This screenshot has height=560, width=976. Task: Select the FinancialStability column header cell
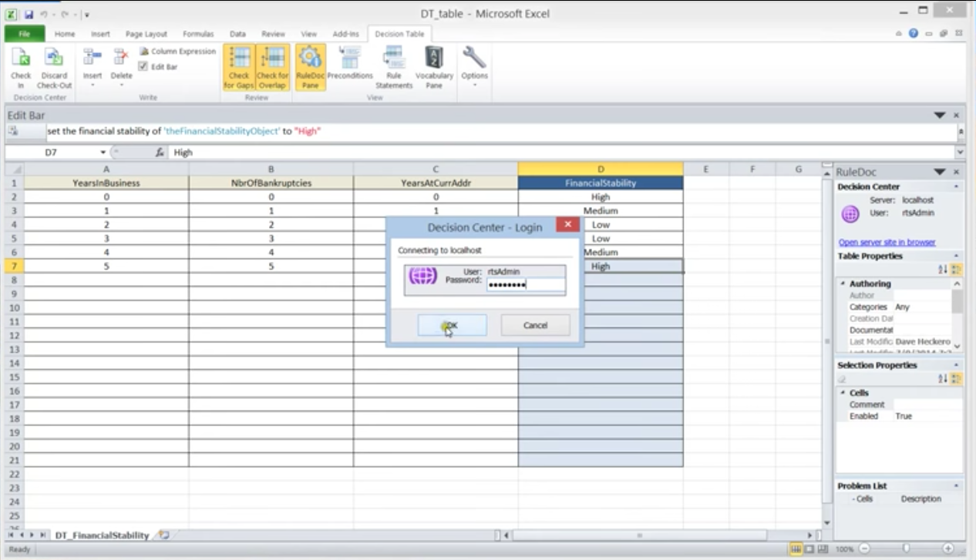[x=601, y=183]
